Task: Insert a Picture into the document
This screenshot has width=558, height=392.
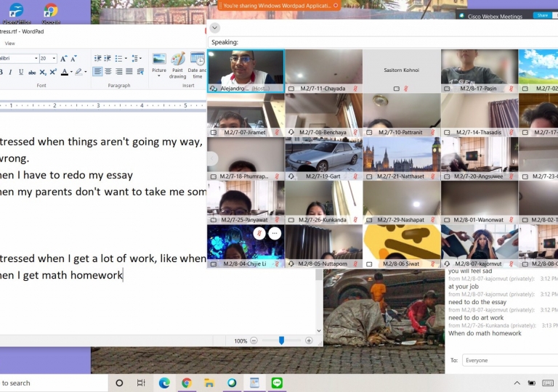Action: point(158,62)
